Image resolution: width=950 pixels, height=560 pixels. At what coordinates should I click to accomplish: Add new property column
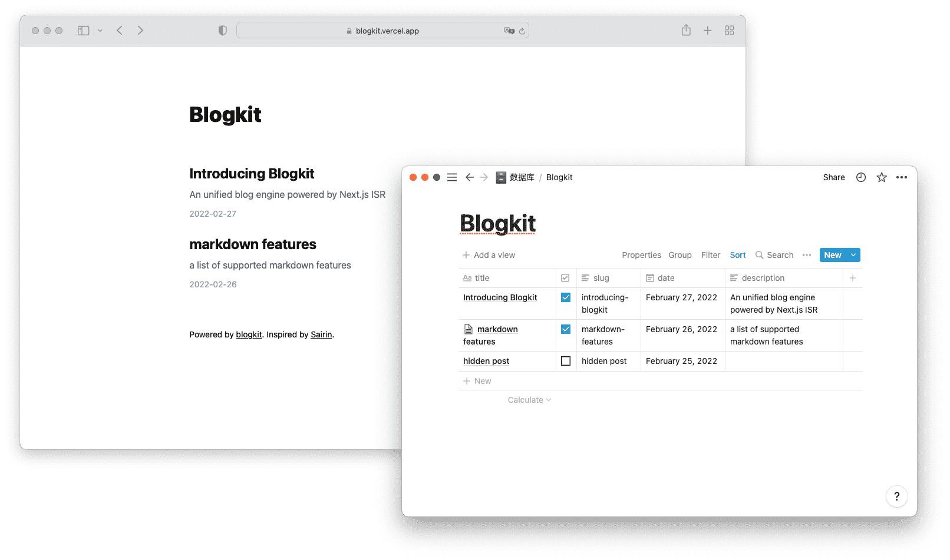coord(853,278)
